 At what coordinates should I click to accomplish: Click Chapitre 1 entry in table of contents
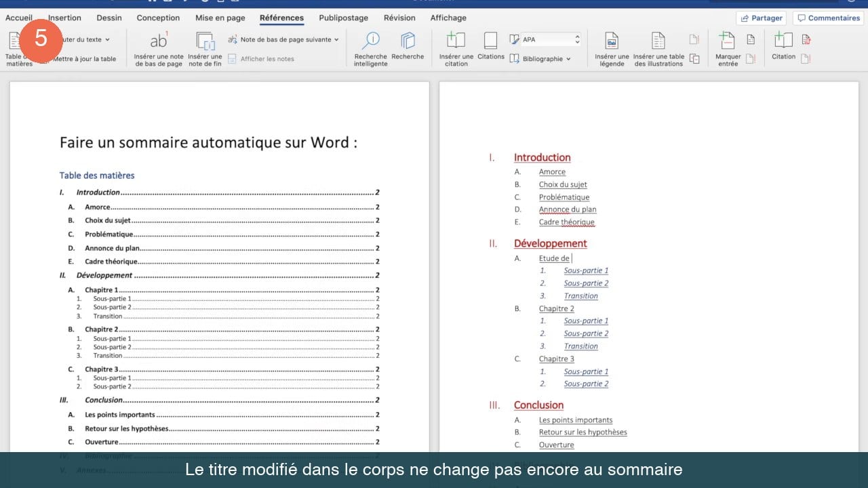[224, 290]
